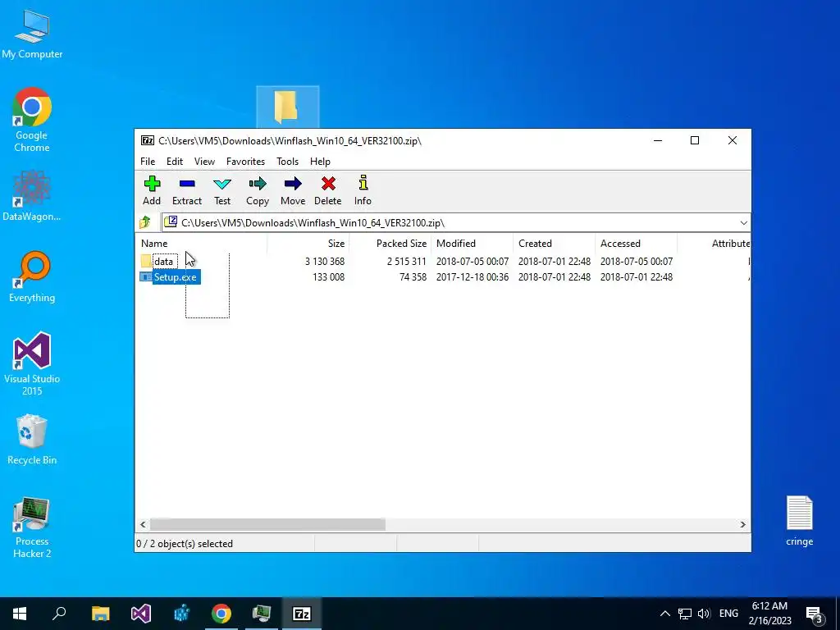The width and height of the screenshot is (840, 630).
Task: Click ENG language indicator
Action: tap(728, 614)
